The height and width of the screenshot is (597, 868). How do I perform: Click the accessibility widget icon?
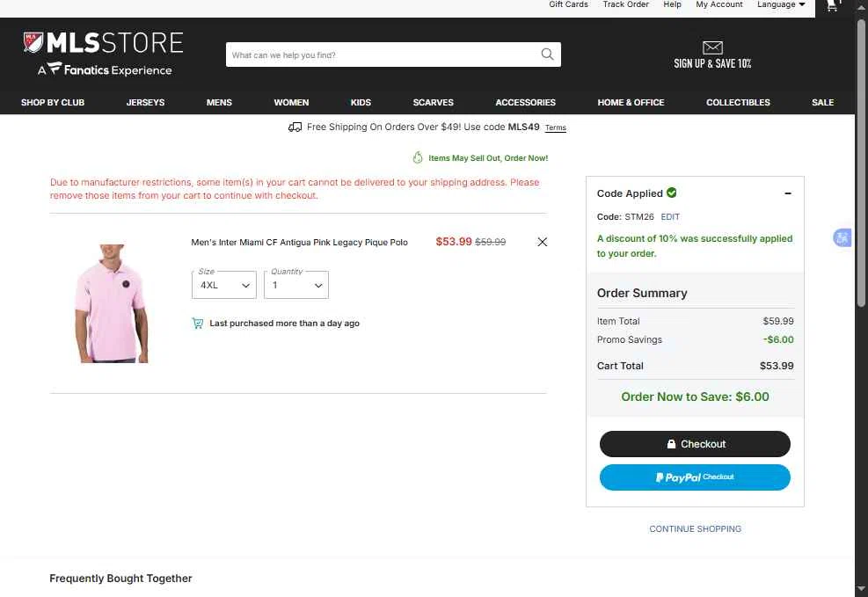(842, 237)
